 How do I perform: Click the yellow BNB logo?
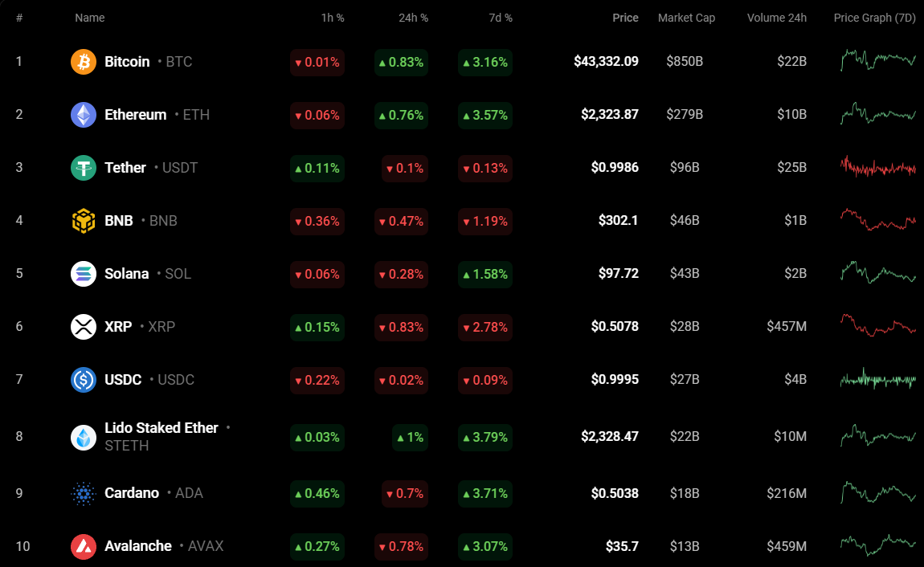[84, 221]
